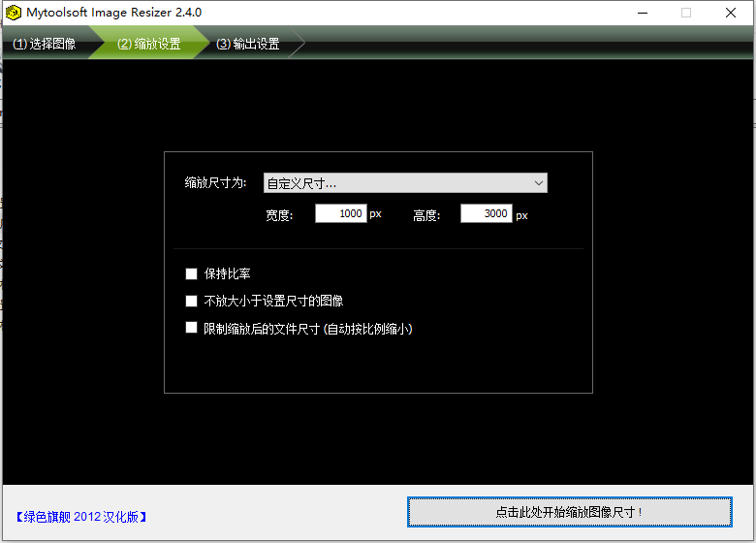Click the 点击此处开始缩放图像尺寸 button

click(569, 512)
